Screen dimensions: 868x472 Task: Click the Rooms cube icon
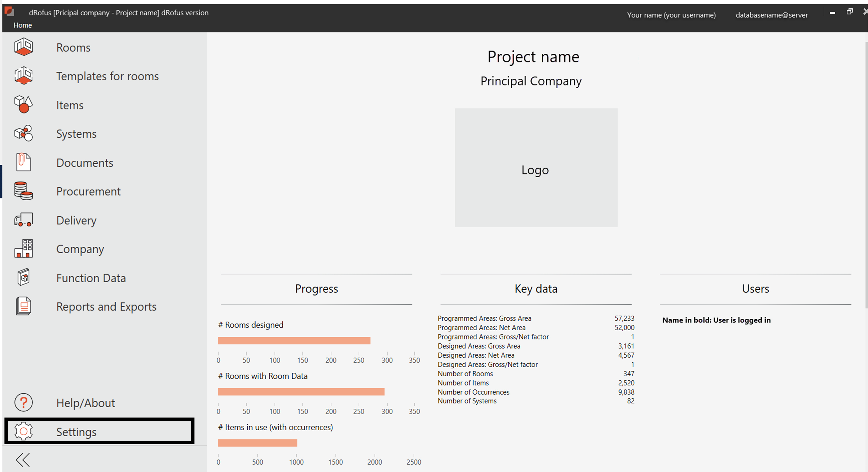click(x=23, y=47)
